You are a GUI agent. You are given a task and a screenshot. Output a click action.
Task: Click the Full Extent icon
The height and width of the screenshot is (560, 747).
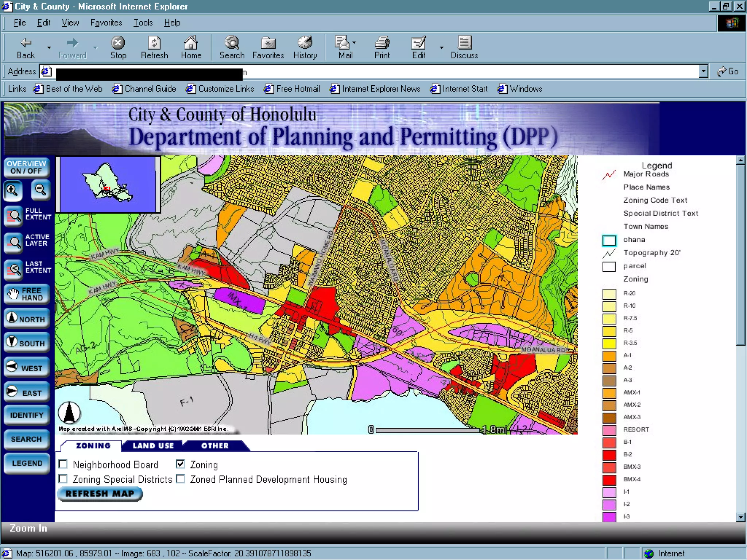14,216
